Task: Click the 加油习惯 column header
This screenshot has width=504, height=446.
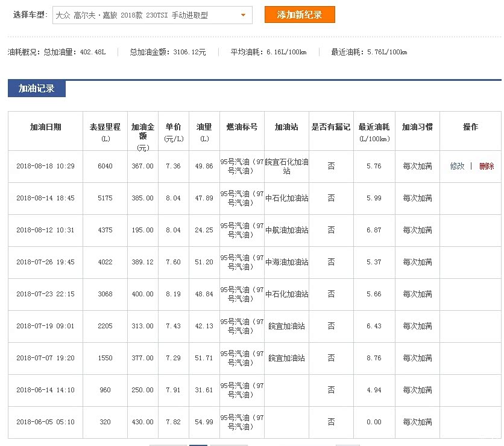Action: (x=417, y=127)
